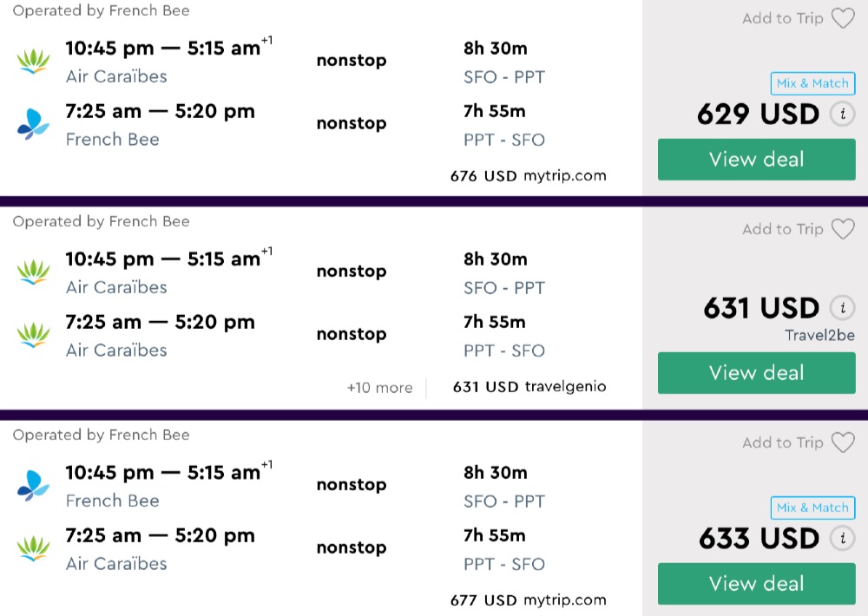Image resolution: width=868 pixels, height=616 pixels.
Task: Open the info icon next to 629 USD
Action: (x=842, y=115)
